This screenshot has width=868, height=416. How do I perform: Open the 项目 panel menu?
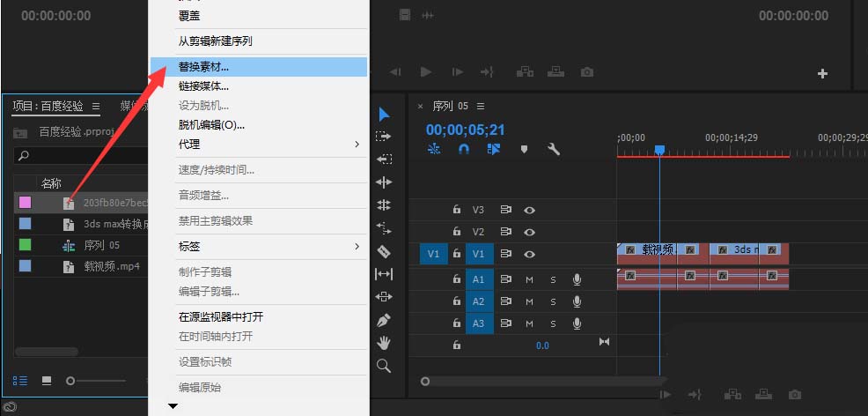point(96,106)
